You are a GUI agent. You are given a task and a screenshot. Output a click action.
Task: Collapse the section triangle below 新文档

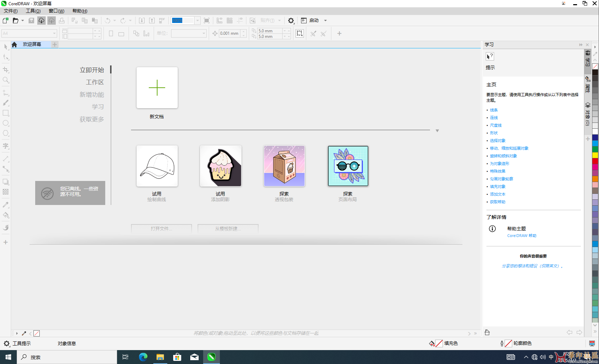click(x=437, y=131)
